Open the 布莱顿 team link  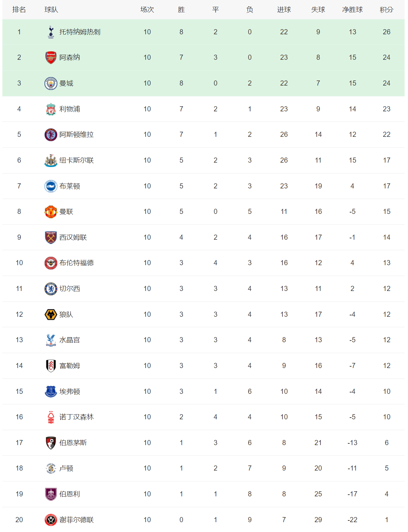(70, 186)
